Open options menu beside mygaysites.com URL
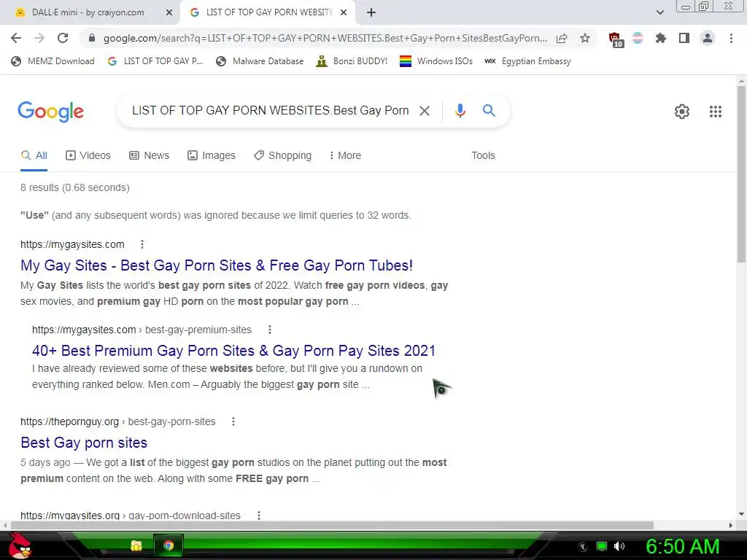Viewport: 747px width, 560px height. (x=142, y=244)
